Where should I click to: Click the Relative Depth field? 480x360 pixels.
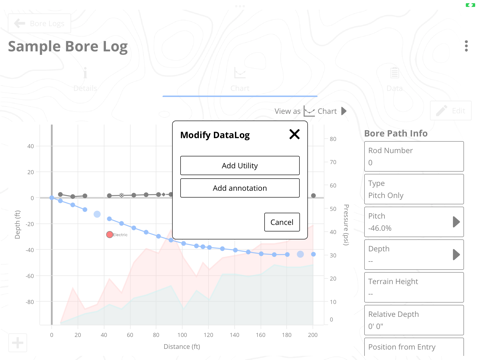414,320
